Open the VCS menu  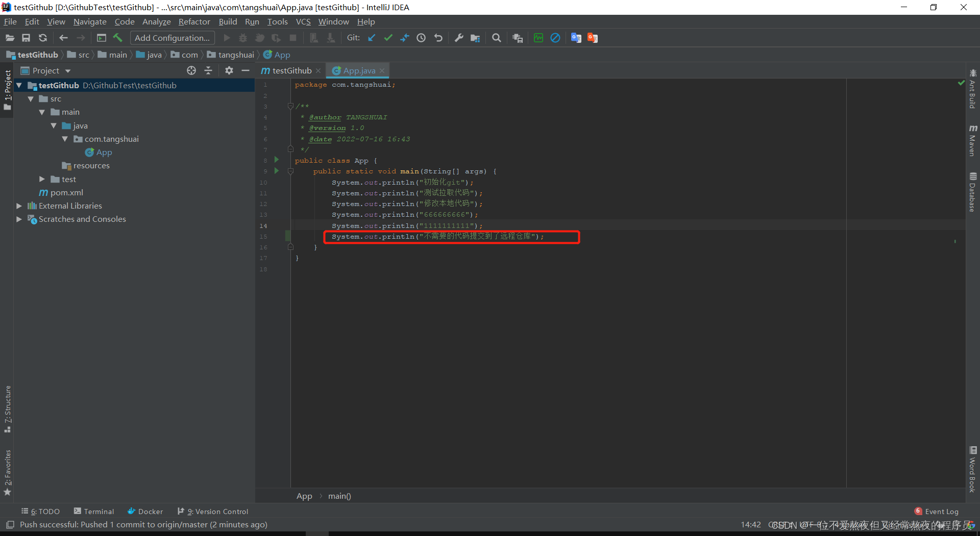point(303,21)
